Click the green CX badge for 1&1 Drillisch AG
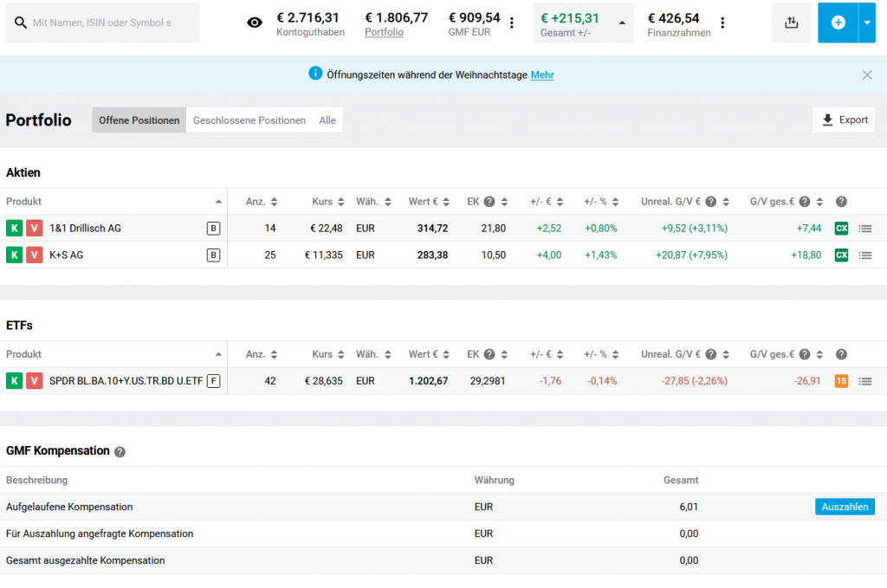The width and height of the screenshot is (887, 588). pyautogui.click(x=841, y=228)
